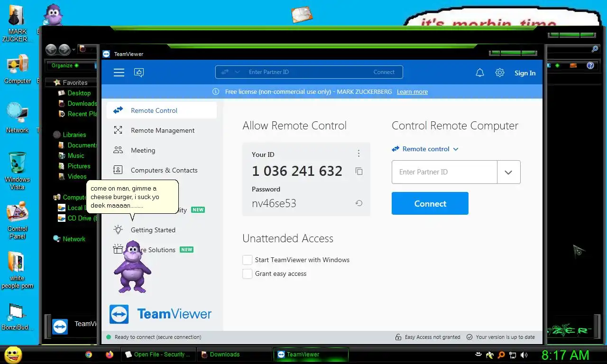The width and height of the screenshot is (607, 364).
Task: Switch to the Remote Control tab
Action: pos(162,110)
